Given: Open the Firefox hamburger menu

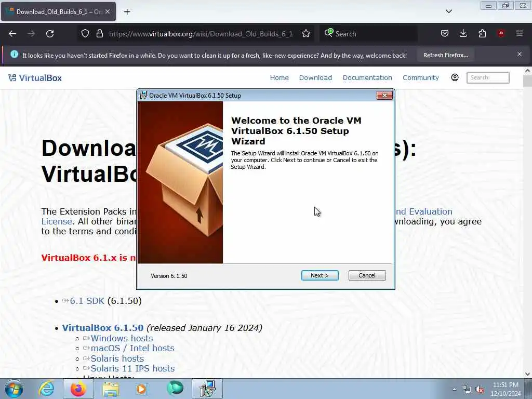Looking at the screenshot, I should coord(520,33).
